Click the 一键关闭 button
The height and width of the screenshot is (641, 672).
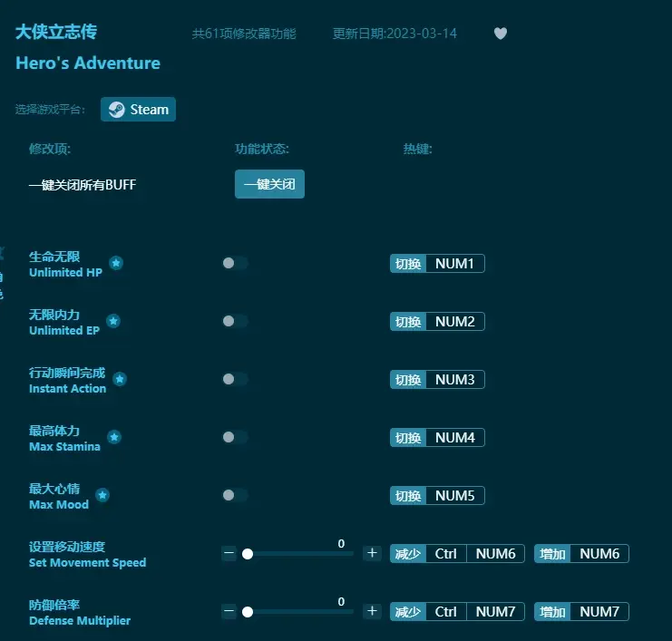[x=269, y=184]
